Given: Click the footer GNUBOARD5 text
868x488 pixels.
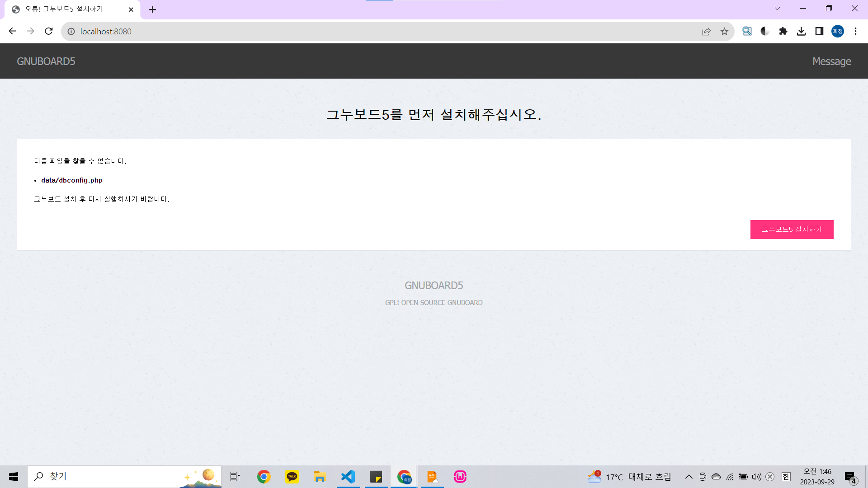Looking at the screenshot, I should pyautogui.click(x=434, y=286).
